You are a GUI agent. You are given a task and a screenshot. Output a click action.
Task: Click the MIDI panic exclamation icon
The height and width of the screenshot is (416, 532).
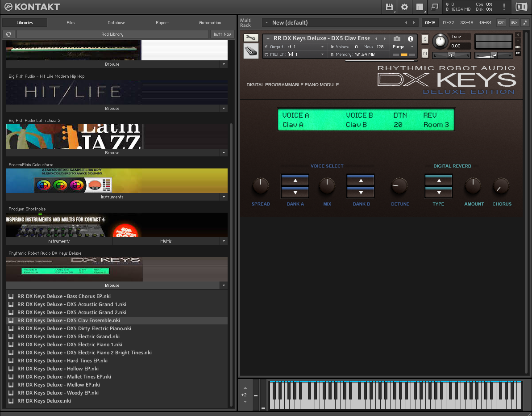504,7
